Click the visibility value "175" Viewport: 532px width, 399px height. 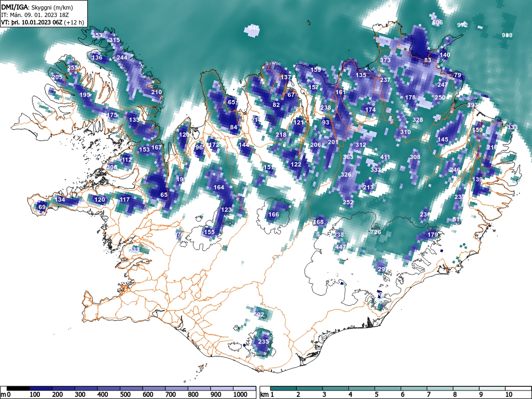[112, 115]
